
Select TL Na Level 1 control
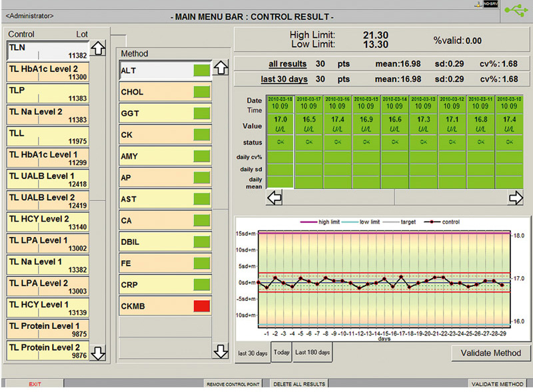point(48,265)
